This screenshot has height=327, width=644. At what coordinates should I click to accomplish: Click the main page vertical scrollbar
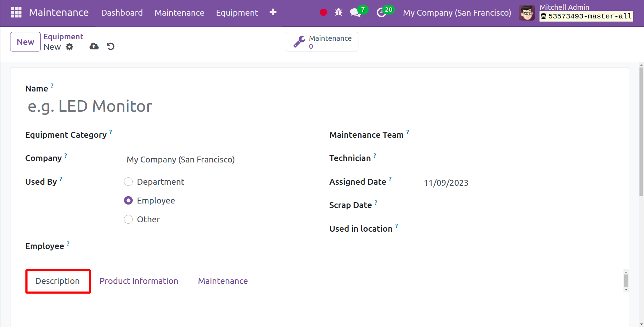(641, 132)
